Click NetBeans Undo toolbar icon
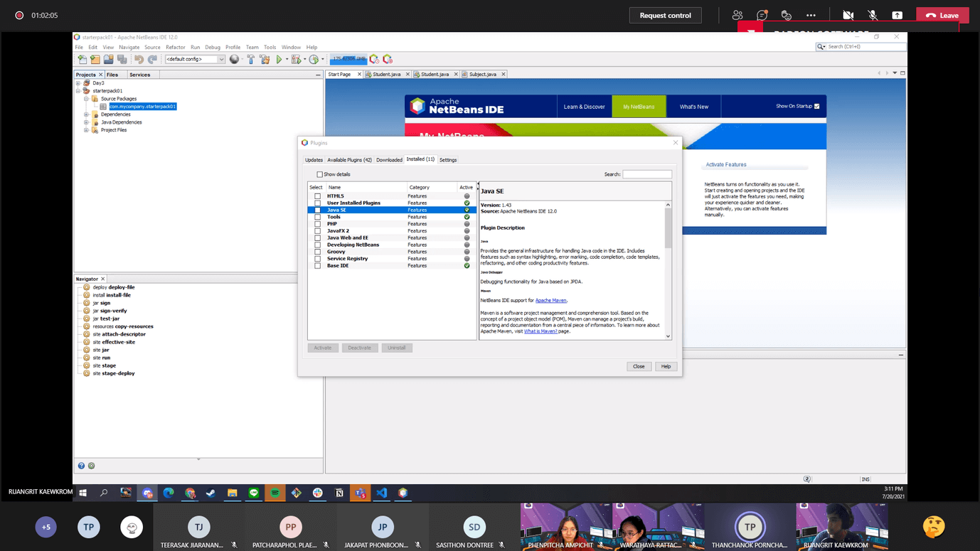 [x=139, y=59]
